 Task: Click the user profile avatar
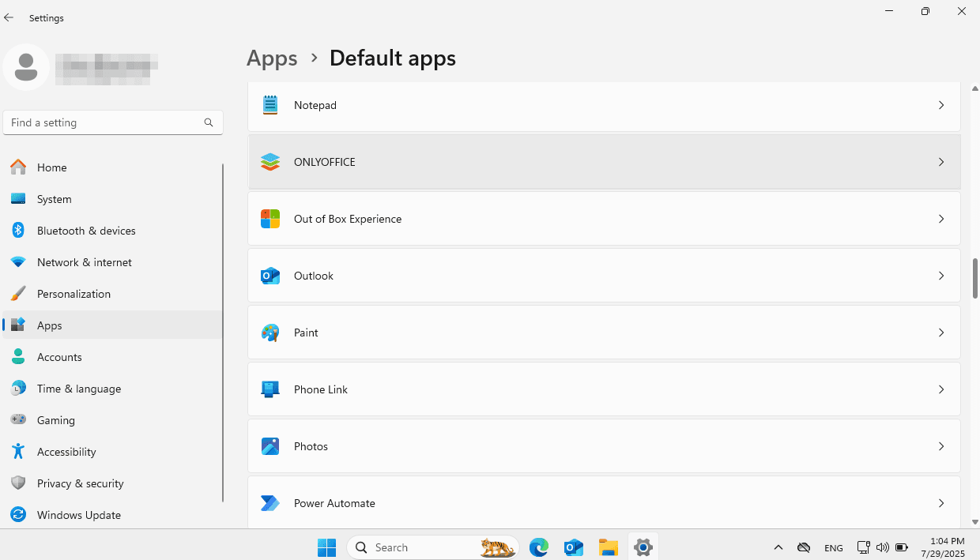pos(26,67)
